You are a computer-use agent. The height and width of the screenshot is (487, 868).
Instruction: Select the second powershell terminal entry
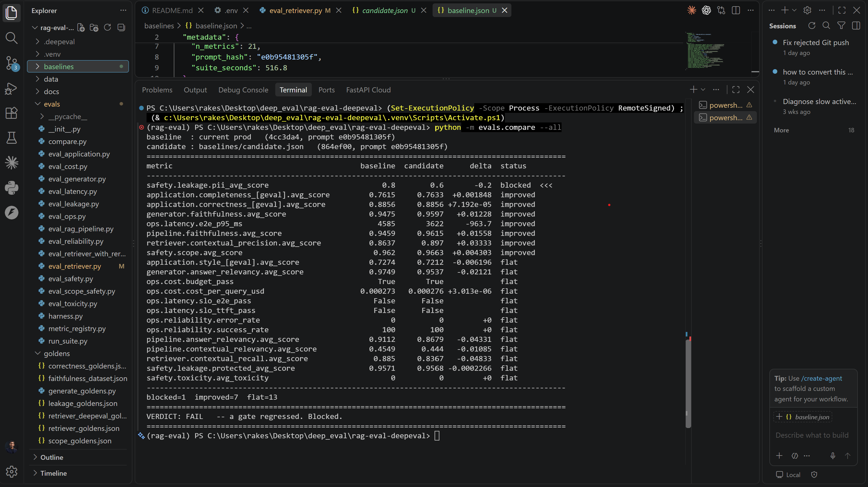pyautogui.click(x=725, y=118)
